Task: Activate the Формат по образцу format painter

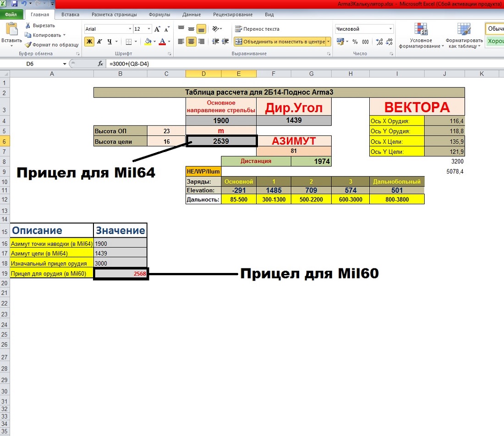Action: tap(51, 45)
